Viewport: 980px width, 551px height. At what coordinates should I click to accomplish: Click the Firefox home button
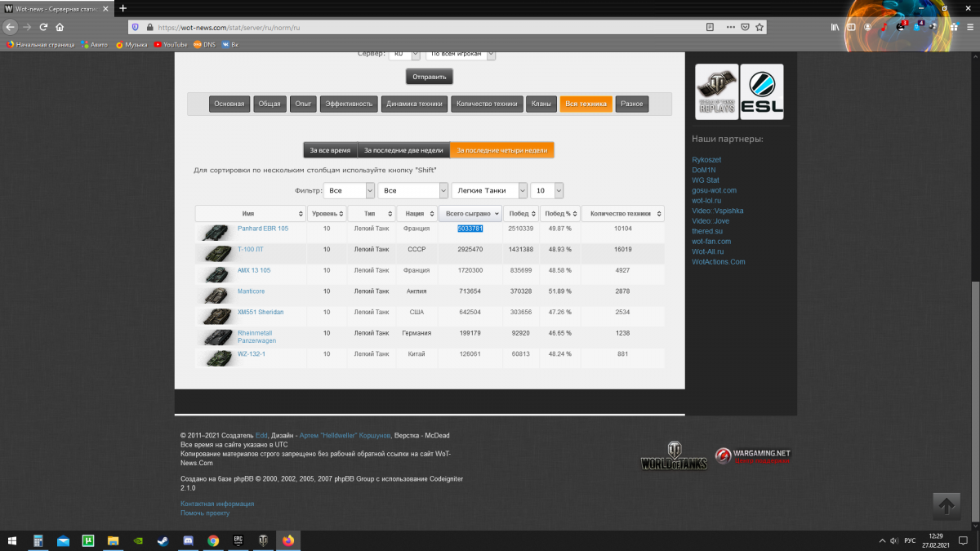(60, 27)
